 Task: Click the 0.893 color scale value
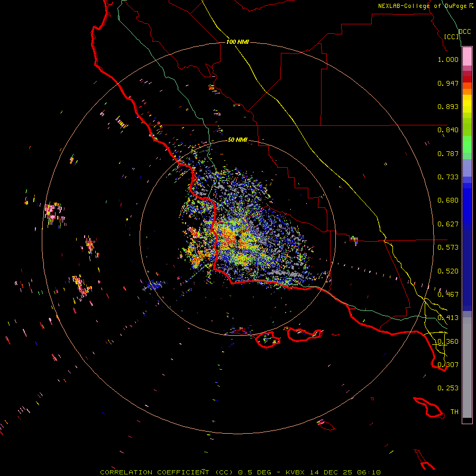point(448,106)
